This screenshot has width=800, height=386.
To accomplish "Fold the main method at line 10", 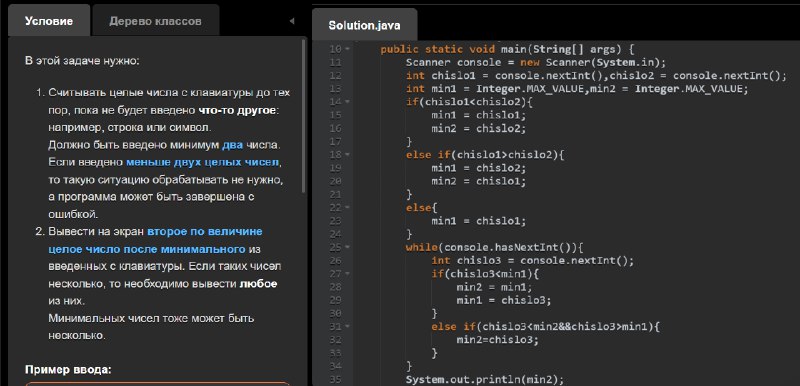I will click(x=347, y=49).
